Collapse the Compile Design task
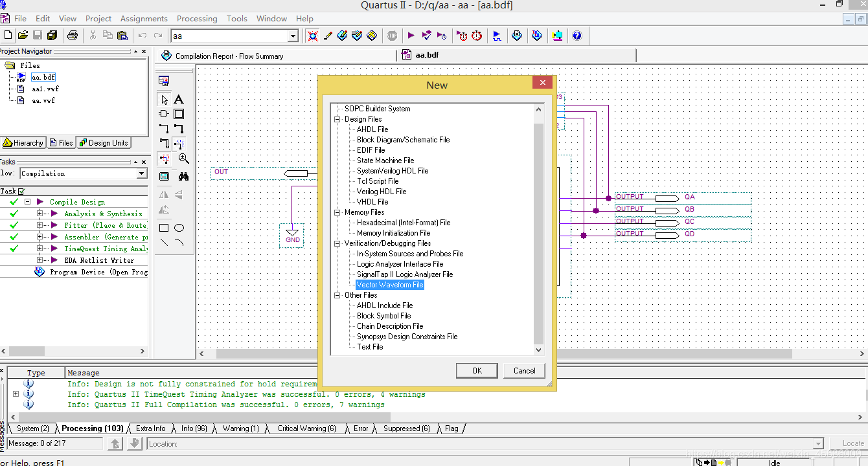Image resolution: width=868 pixels, height=466 pixels. pyautogui.click(x=28, y=202)
